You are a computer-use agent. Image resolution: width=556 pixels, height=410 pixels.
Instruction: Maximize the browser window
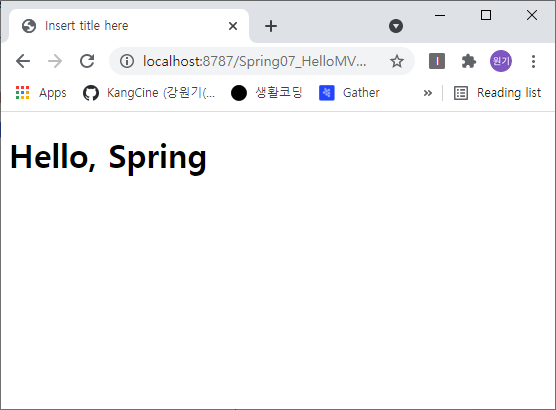click(x=486, y=15)
